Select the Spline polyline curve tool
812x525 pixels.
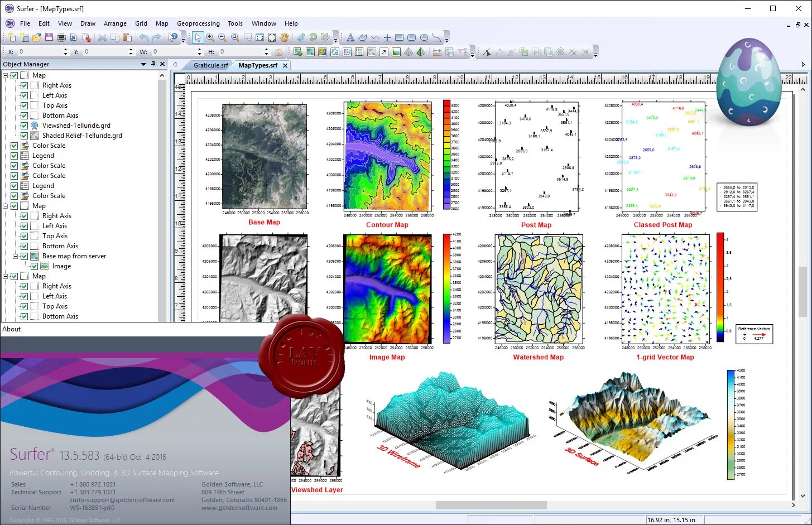click(x=436, y=37)
